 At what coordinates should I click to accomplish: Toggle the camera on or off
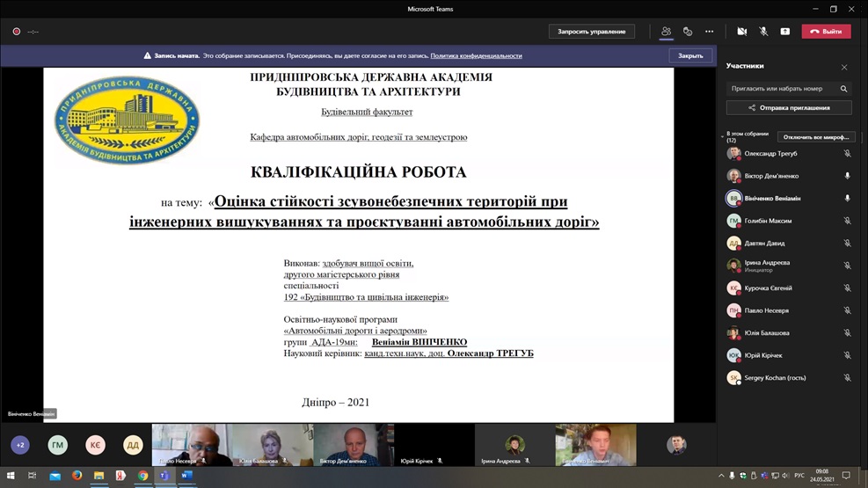coord(741,32)
